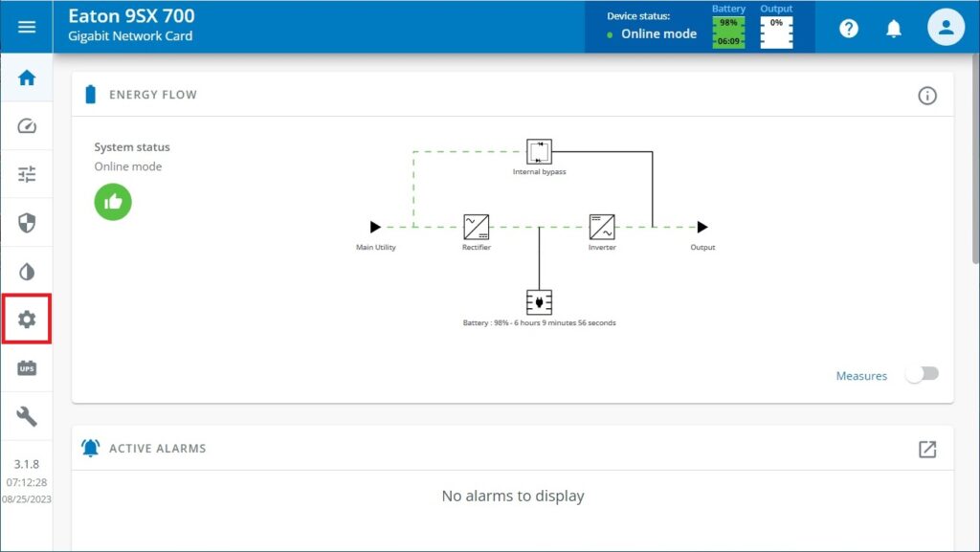The width and height of the screenshot is (980, 552).
Task: Click the battery status indicator in header
Action: click(x=728, y=32)
